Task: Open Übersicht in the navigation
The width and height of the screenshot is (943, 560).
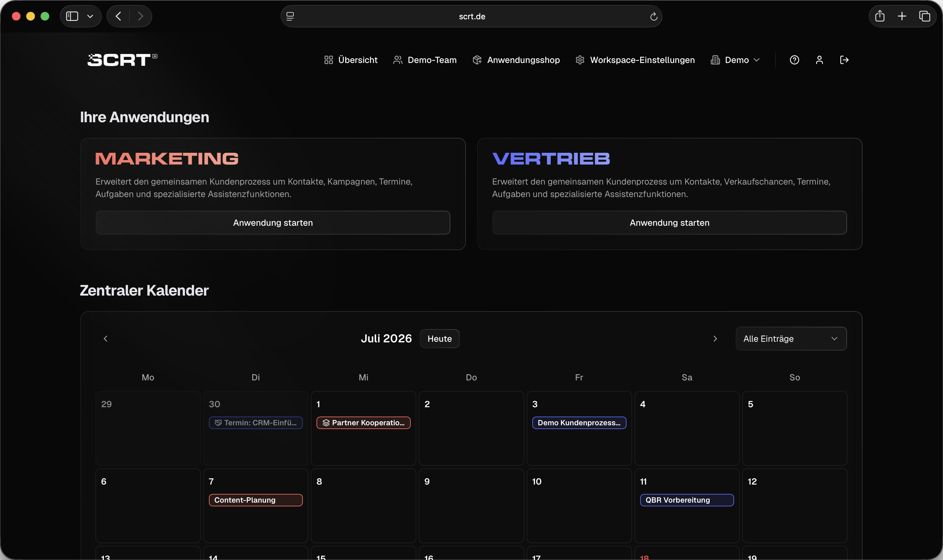Action: point(351,60)
